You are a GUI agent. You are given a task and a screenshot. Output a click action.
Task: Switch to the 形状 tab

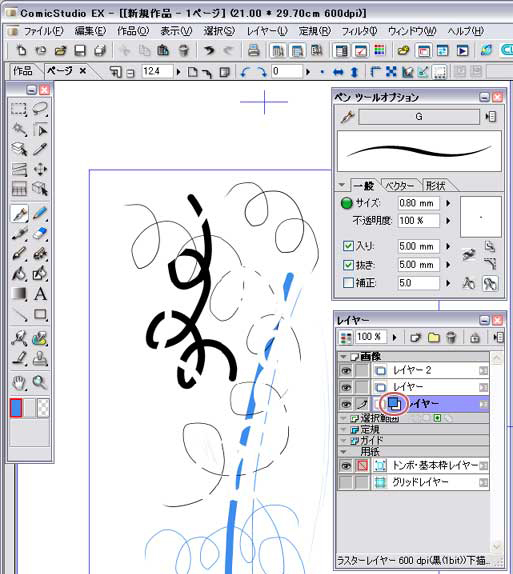pos(435,186)
